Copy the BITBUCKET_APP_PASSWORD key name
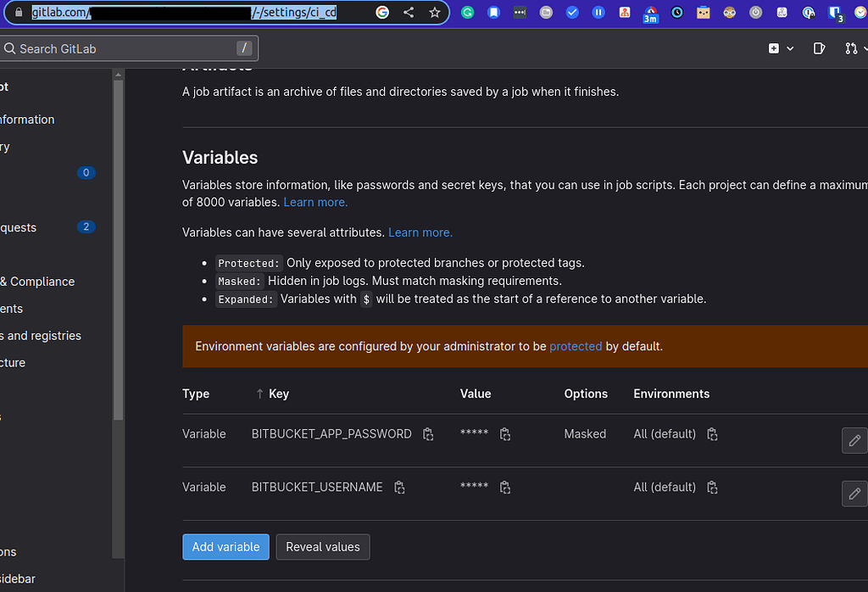This screenshot has height=592, width=868. click(x=428, y=433)
